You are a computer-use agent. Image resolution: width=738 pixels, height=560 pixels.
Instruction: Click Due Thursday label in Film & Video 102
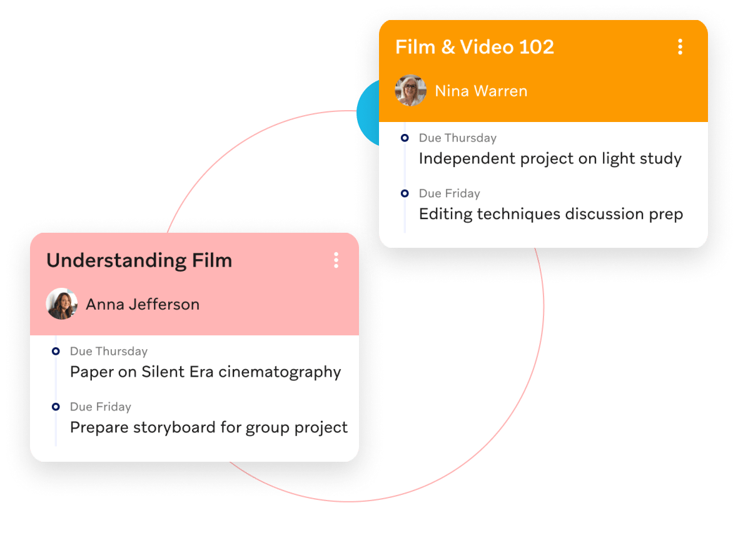[457, 138]
